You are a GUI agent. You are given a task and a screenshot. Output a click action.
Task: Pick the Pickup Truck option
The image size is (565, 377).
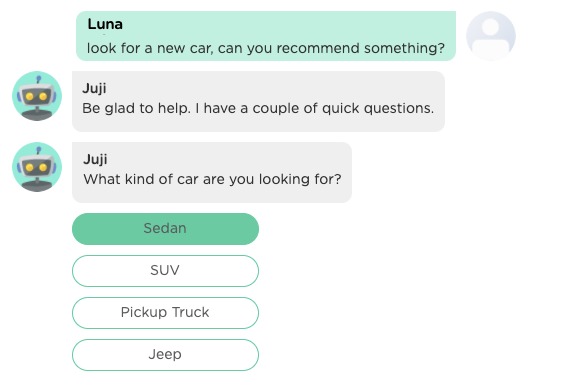pyautogui.click(x=165, y=313)
